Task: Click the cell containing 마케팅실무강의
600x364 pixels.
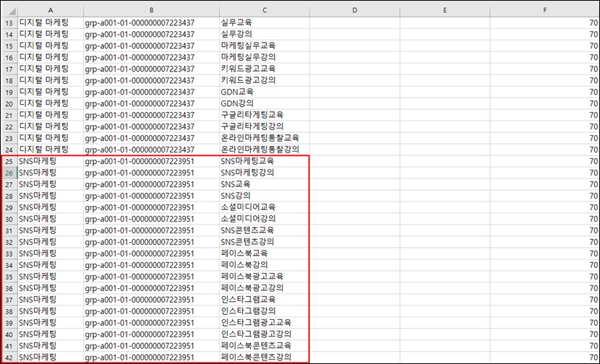Action: tap(265, 57)
